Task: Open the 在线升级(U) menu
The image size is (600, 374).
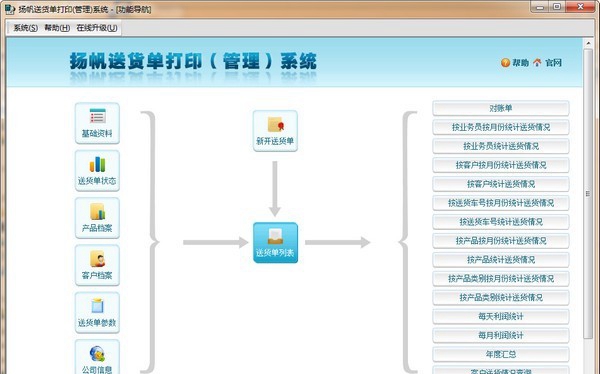Action: (97, 28)
